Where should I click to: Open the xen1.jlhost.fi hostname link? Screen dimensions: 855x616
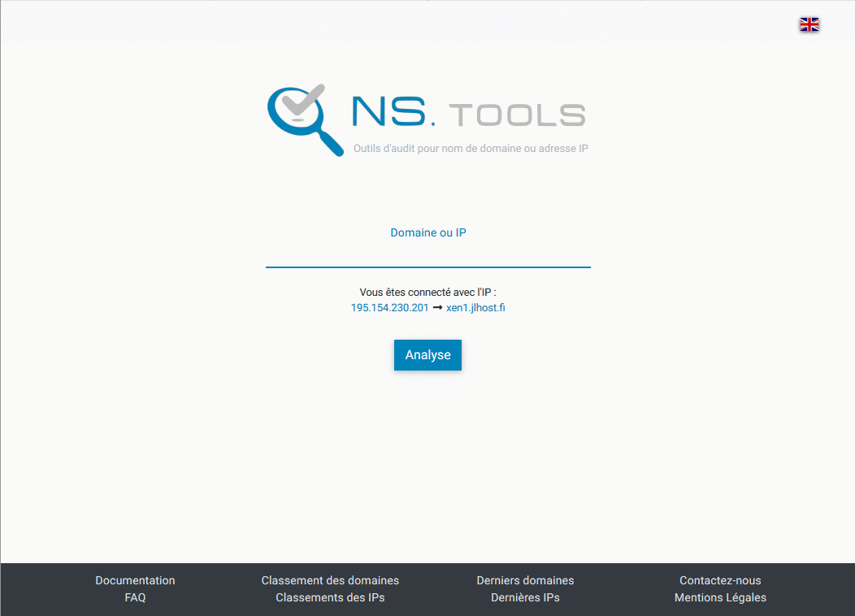pyautogui.click(x=475, y=308)
